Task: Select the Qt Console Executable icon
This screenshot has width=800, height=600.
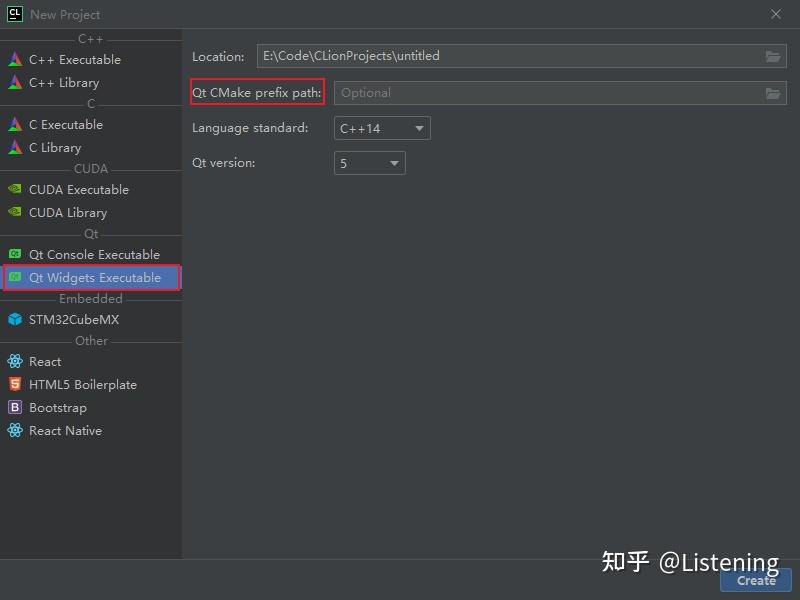Action: [17, 254]
